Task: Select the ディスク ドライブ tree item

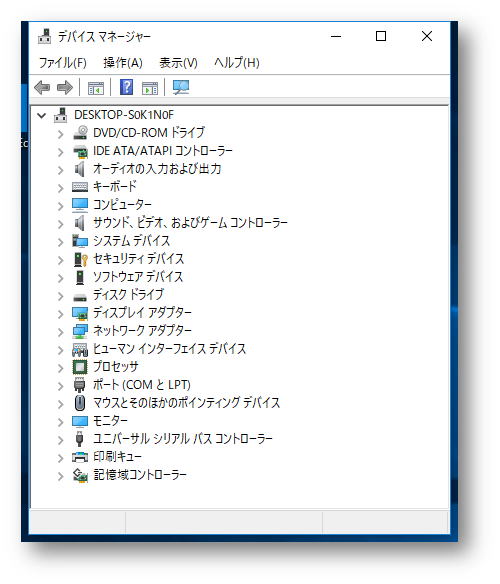Action: click(128, 295)
